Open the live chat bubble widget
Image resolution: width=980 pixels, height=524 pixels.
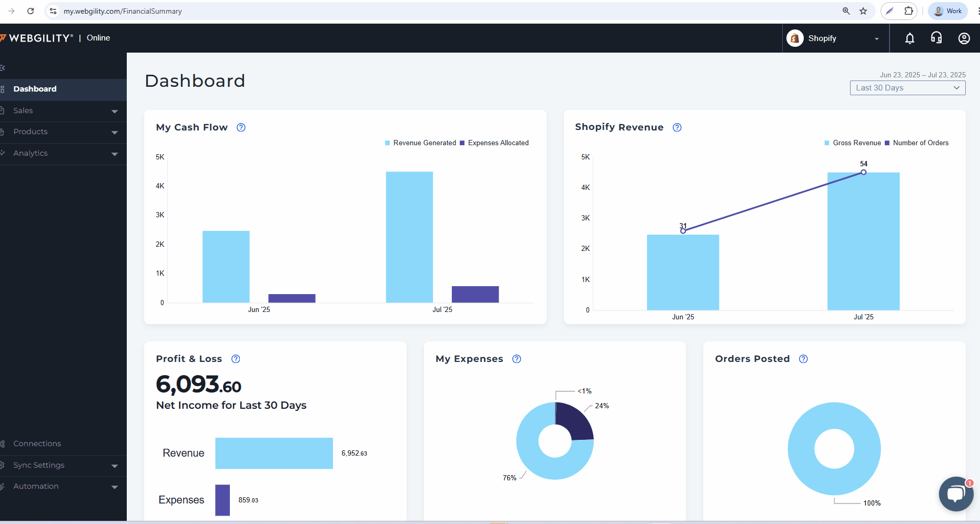955,493
